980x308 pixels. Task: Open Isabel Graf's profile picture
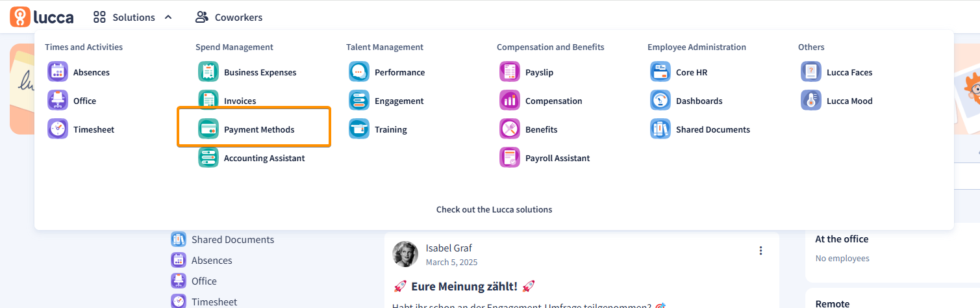(405, 254)
